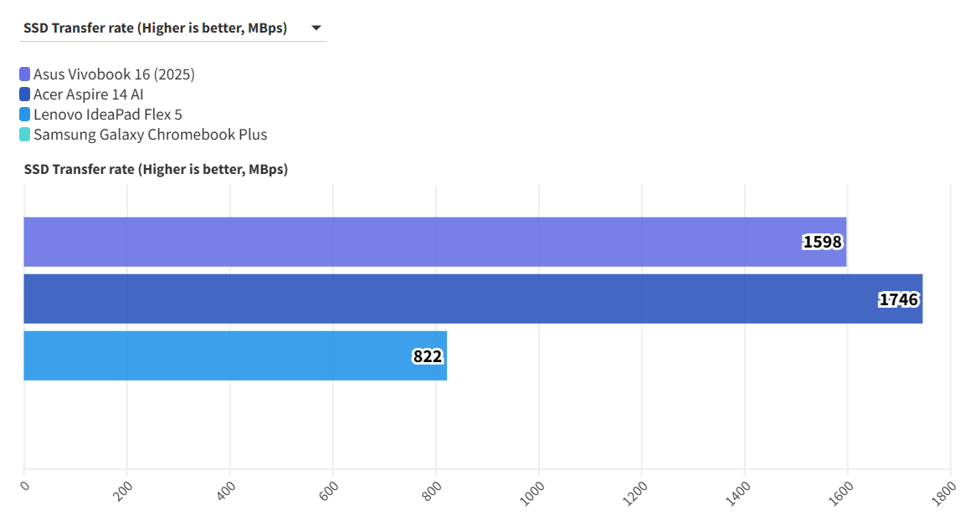
Task: Click the SSD Transfer rate dropdown label
Action: tap(156, 28)
